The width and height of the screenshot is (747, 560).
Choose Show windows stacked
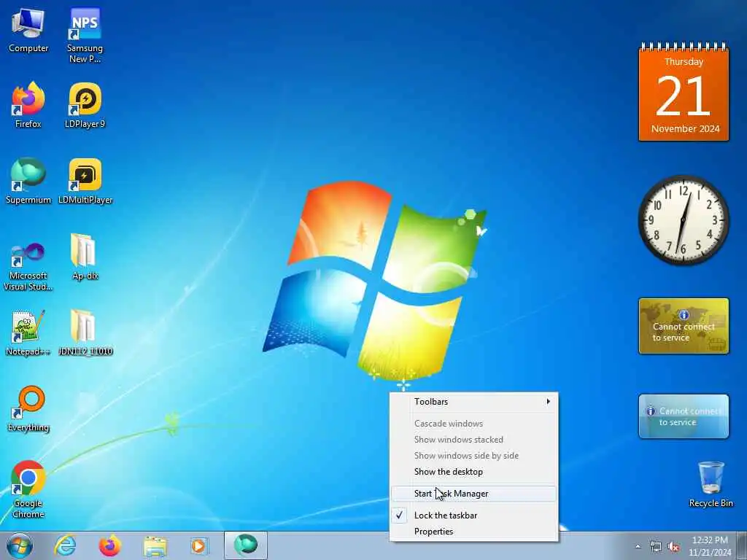click(473, 440)
